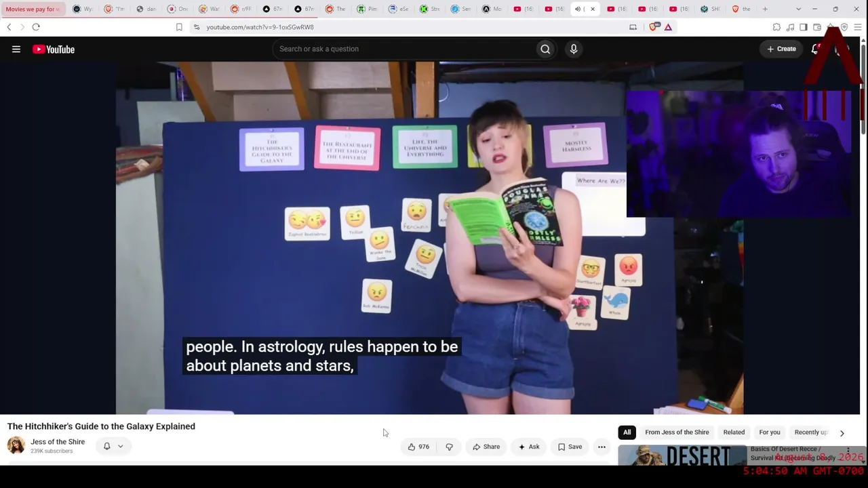This screenshot has height=488, width=868.
Task: Open the Brave Shields lion icon
Action: pyautogui.click(x=654, y=27)
